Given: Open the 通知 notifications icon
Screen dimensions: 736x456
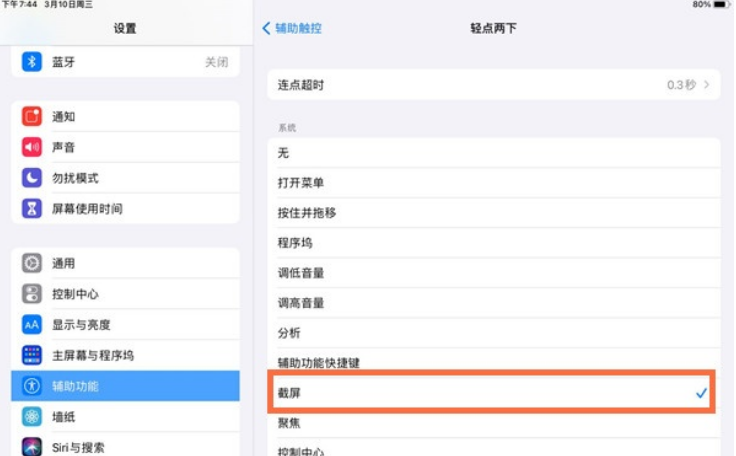Looking at the screenshot, I should 32,117.
